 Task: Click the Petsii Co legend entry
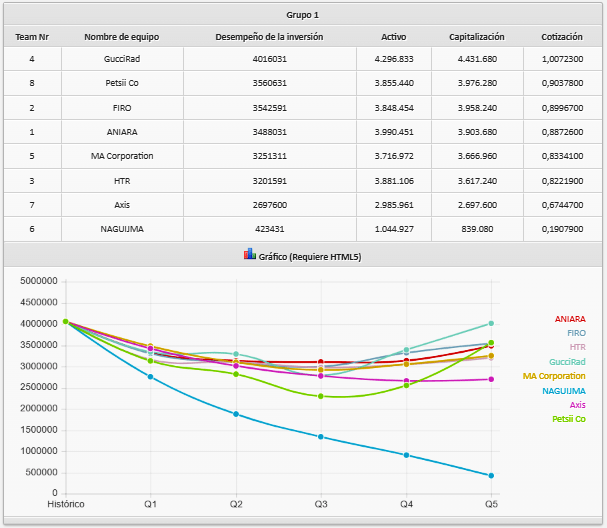pos(569,419)
